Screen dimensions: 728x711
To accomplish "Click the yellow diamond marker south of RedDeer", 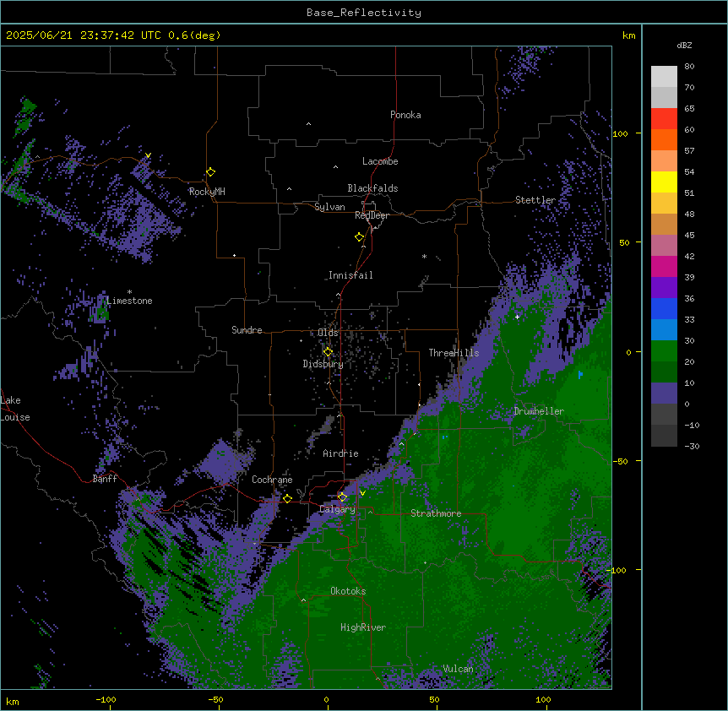I will tap(359, 236).
